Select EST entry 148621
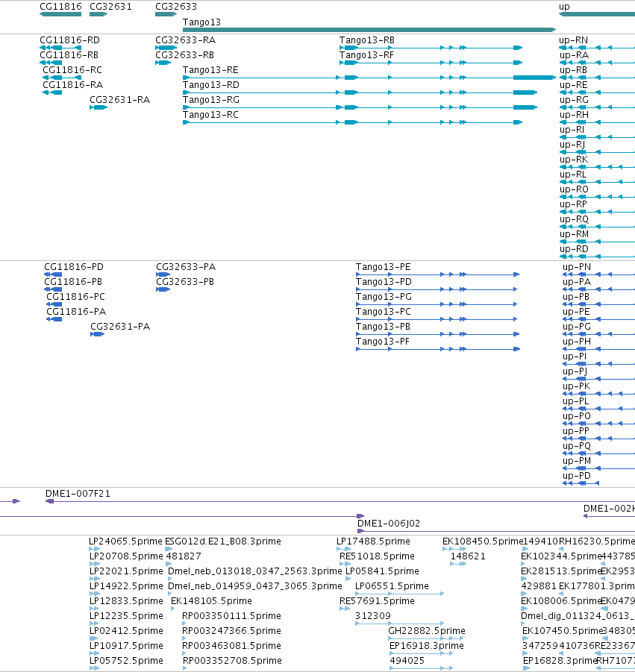The width and height of the screenshot is (635, 672). tap(468, 556)
